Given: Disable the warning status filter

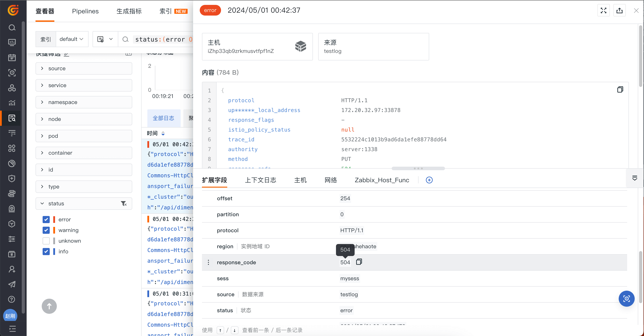Looking at the screenshot, I should pyautogui.click(x=46, y=230).
